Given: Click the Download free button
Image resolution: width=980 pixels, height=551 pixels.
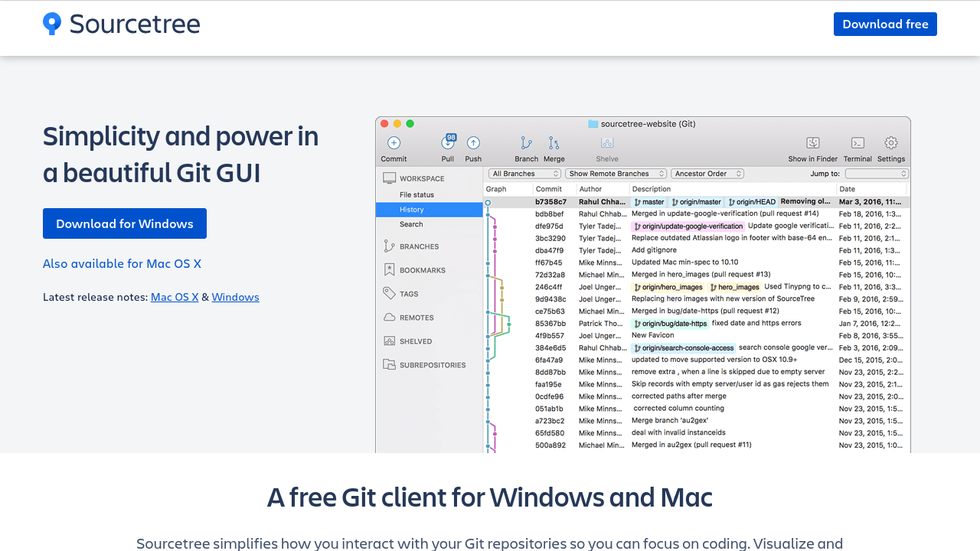Looking at the screenshot, I should [885, 24].
